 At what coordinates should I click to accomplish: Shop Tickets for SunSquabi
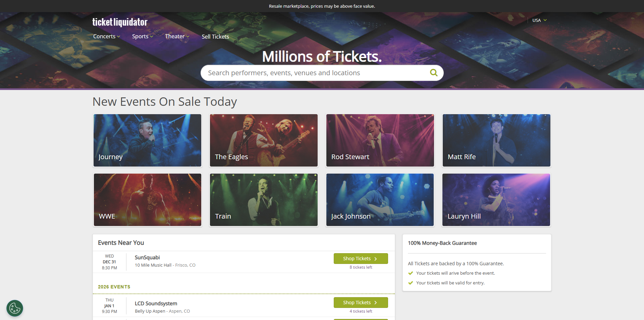361,259
